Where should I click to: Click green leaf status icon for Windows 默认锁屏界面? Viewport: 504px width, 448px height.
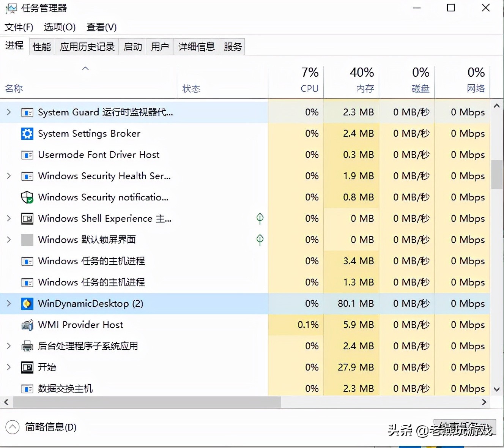[260, 240]
